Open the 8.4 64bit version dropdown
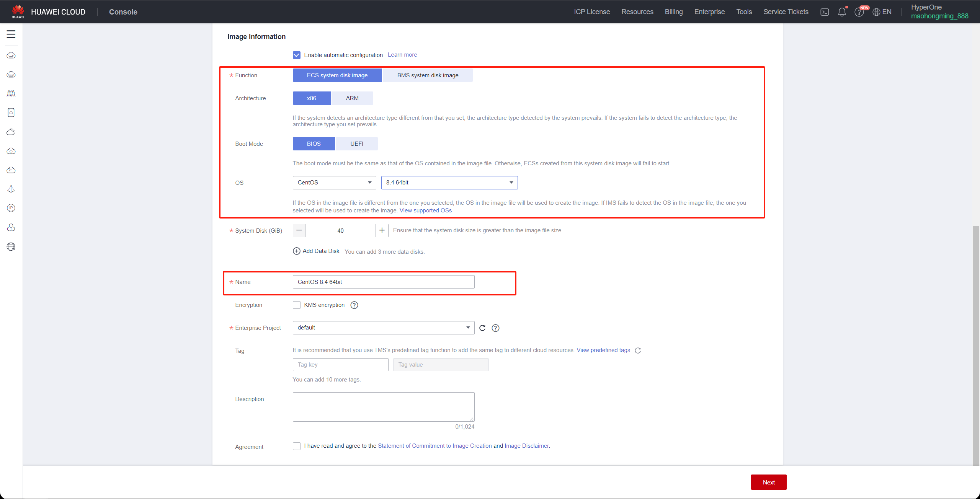Screen dimensions: 980x499 click(449, 183)
